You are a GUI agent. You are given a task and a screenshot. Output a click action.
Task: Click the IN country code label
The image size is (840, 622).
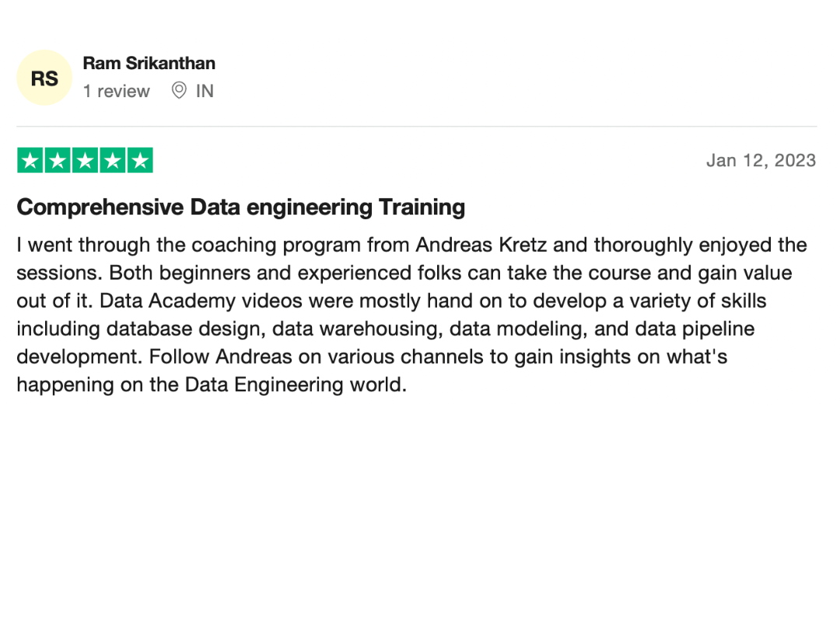[205, 91]
